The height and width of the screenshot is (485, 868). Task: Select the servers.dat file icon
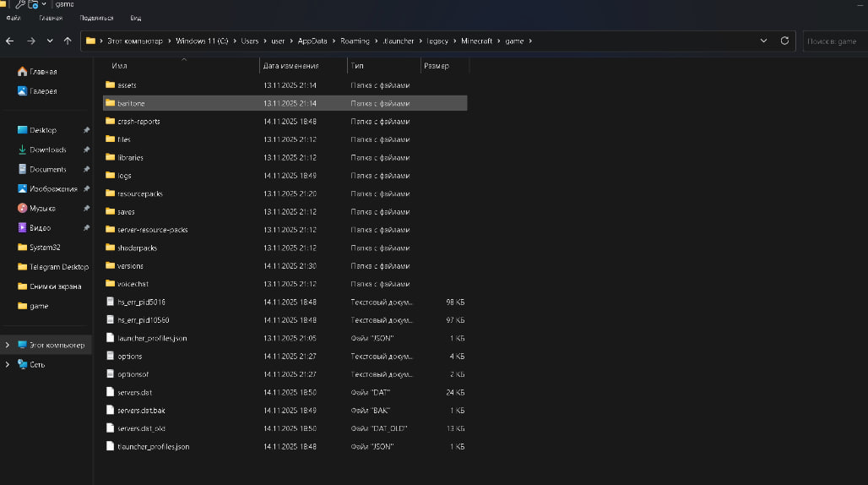[110, 392]
